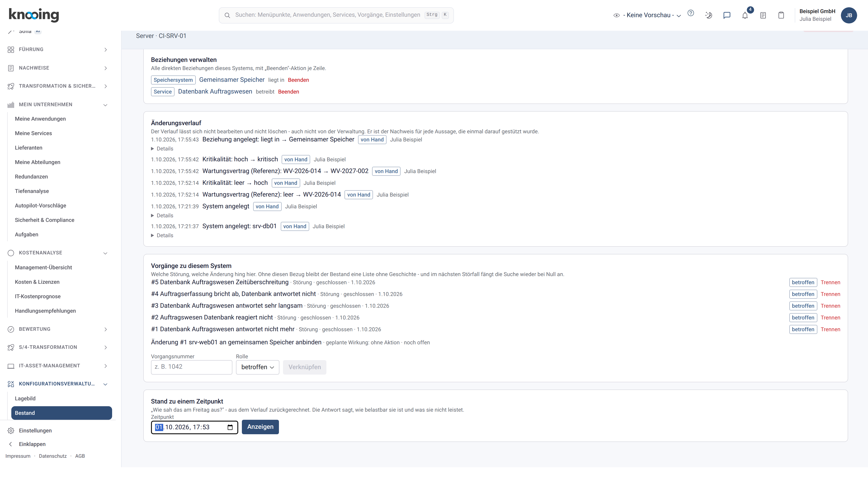Click Trennen for Vorgang #5
Viewport: 868px width, 488px height.
(830, 282)
